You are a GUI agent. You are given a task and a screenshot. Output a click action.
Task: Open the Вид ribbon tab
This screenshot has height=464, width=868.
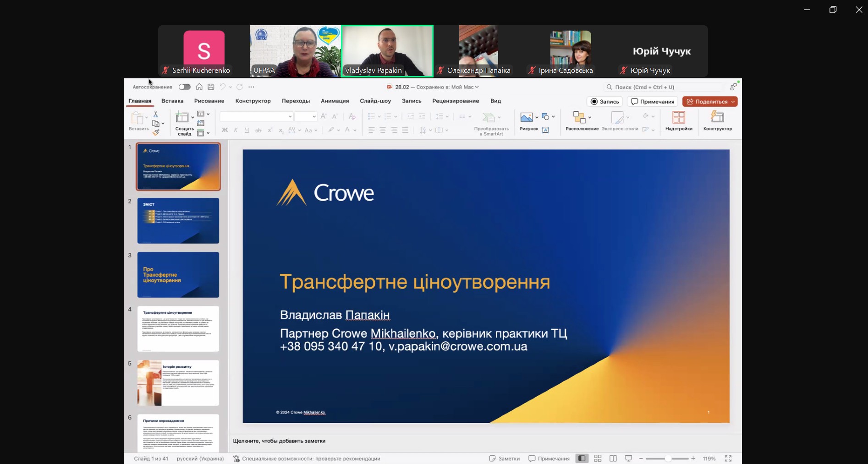point(495,101)
